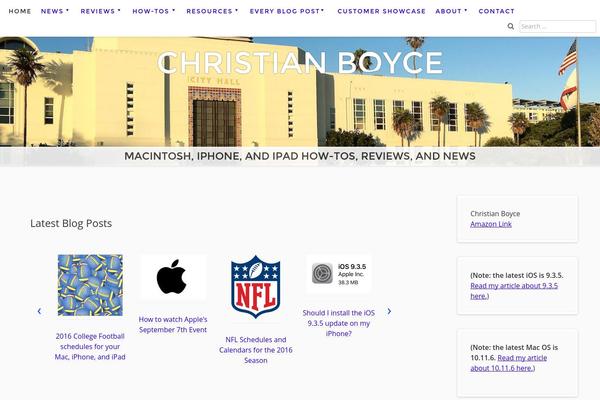Open 'Read my article about 9.3.5 here' link

pos(514,291)
